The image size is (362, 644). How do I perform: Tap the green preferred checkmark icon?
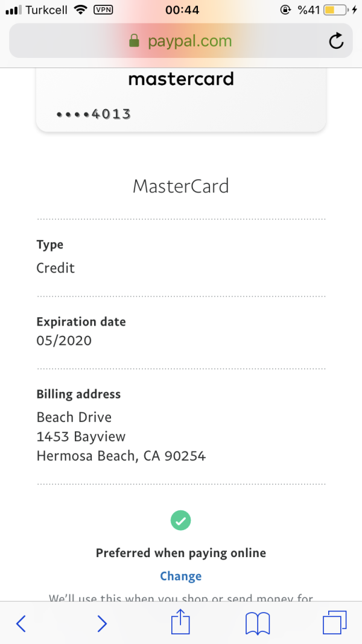click(180, 520)
